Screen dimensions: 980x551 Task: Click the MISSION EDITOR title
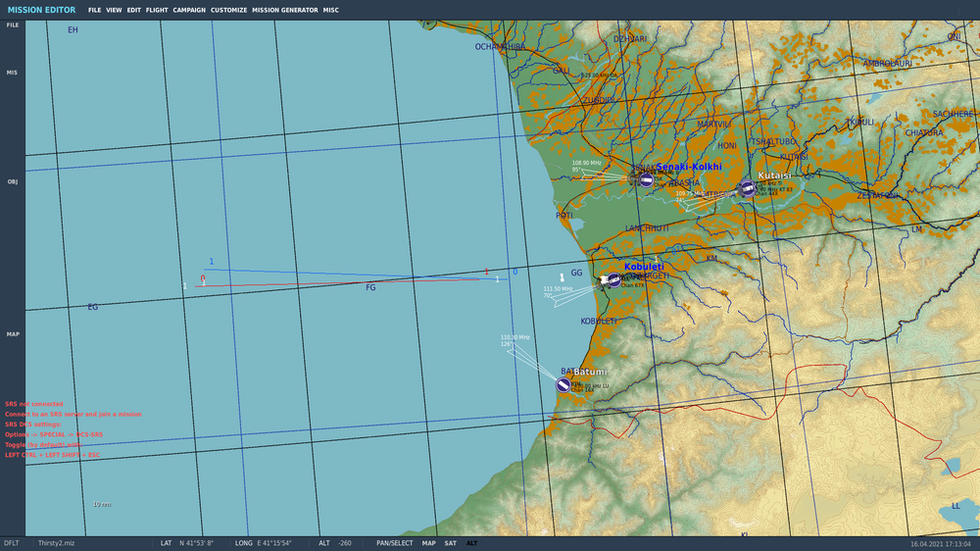(41, 10)
